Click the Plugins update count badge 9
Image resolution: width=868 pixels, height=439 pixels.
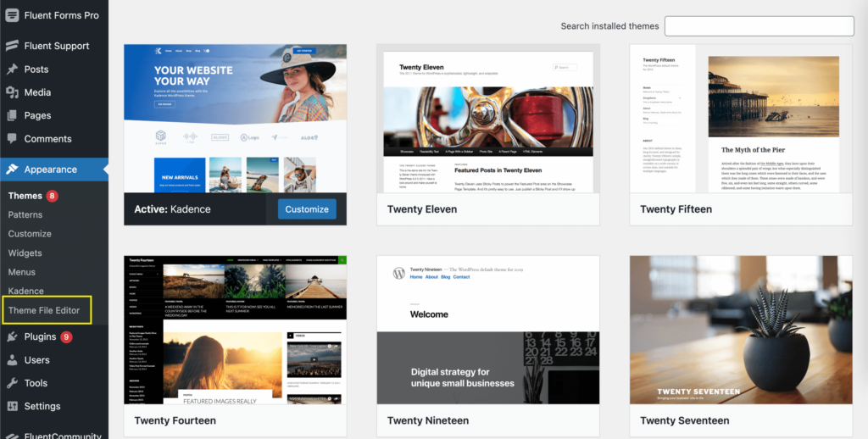[66, 336]
